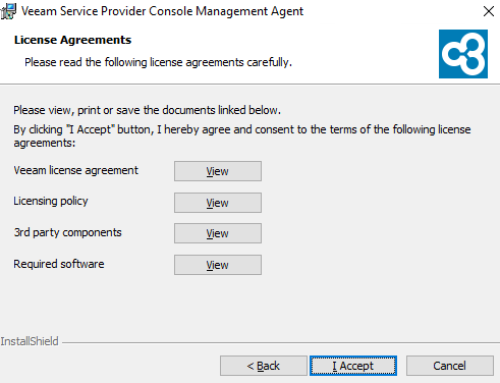Click the License Agreements heading
Screen dimensions: 500x383
(x=73, y=40)
